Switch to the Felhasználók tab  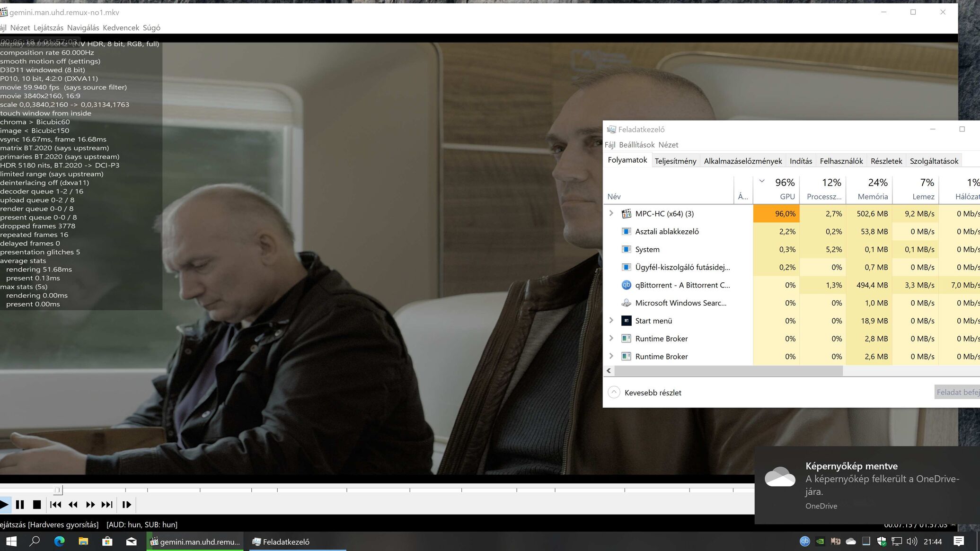coord(841,161)
